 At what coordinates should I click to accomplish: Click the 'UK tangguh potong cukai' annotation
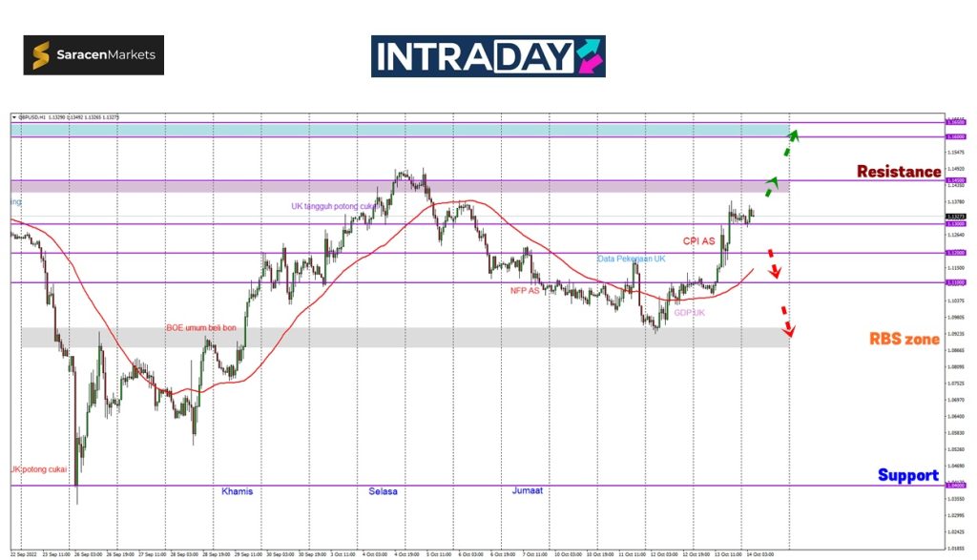pos(334,207)
